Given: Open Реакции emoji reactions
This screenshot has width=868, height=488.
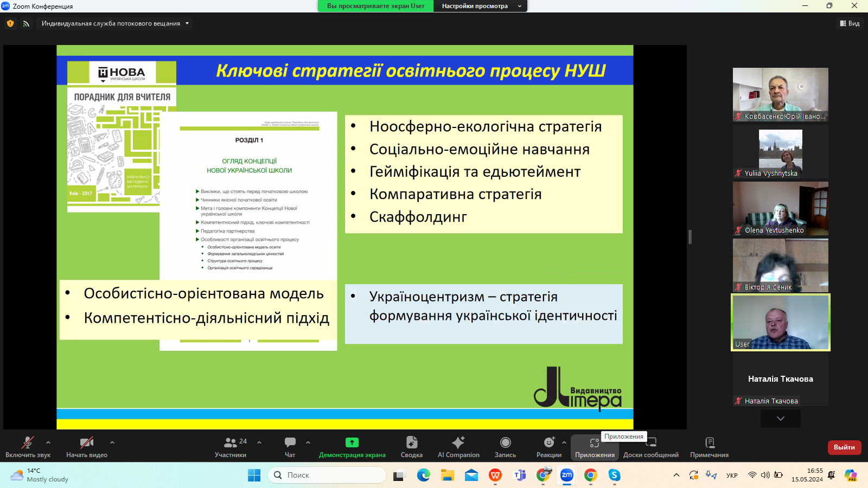Looking at the screenshot, I should (548, 443).
